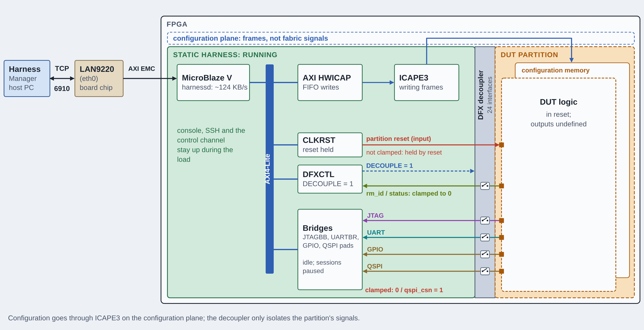The width and height of the screenshot is (644, 330).
Task: Click the MicroBlaze V block
Action: 213,82
